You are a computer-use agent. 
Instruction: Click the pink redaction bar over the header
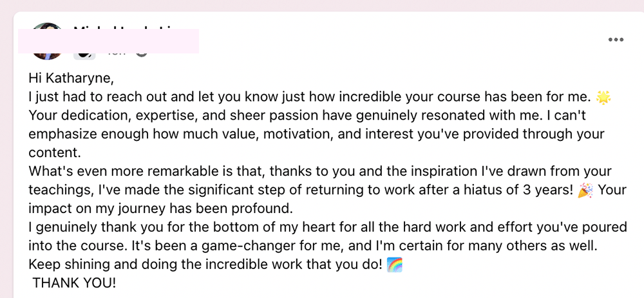pyautogui.click(x=108, y=41)
